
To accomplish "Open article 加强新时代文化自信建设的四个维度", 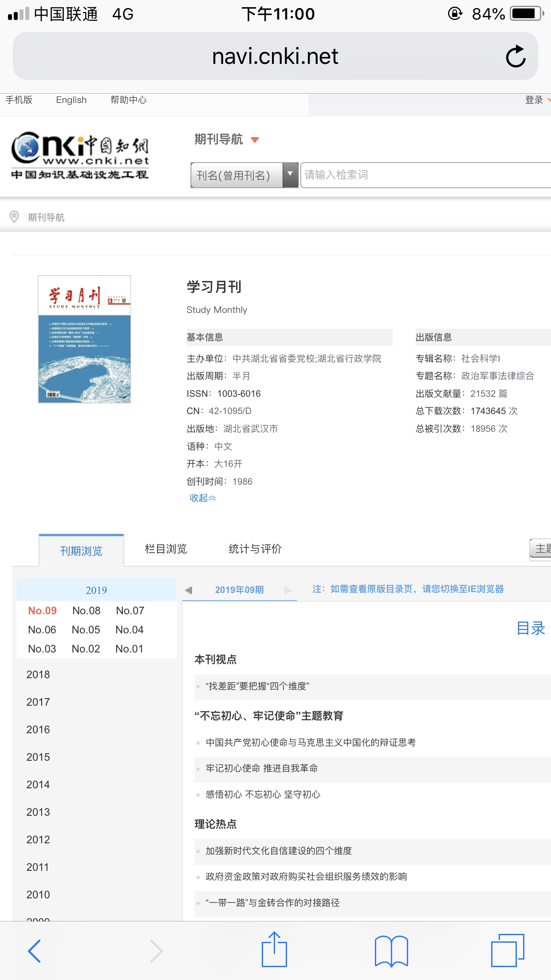I will (279, 851).
